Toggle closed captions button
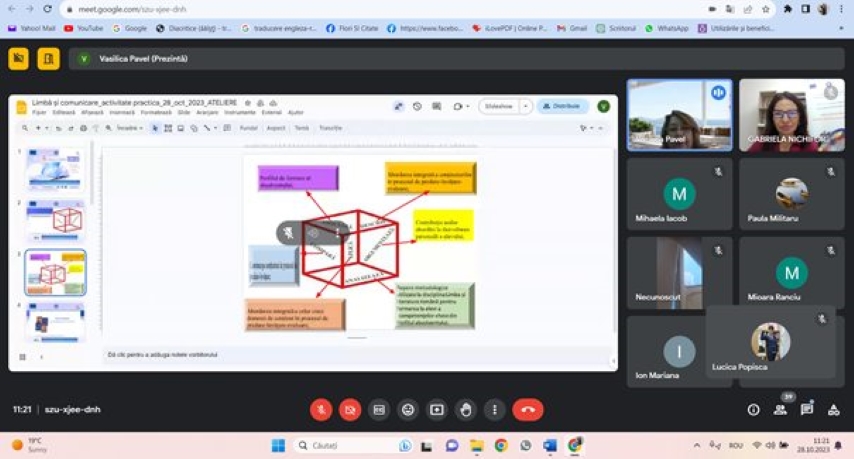The width and height of the screenshot is (854, 459). click(x=379, y=409)
